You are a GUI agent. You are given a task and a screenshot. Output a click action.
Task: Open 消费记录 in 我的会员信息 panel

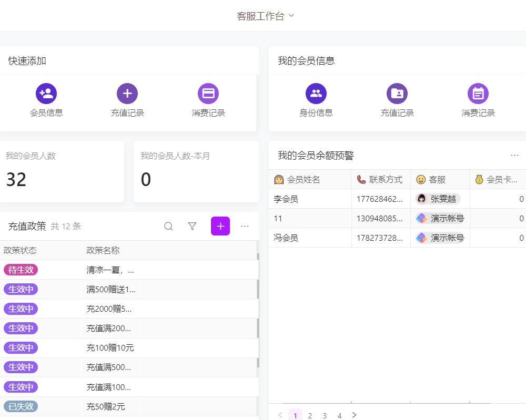click(478, 93)
